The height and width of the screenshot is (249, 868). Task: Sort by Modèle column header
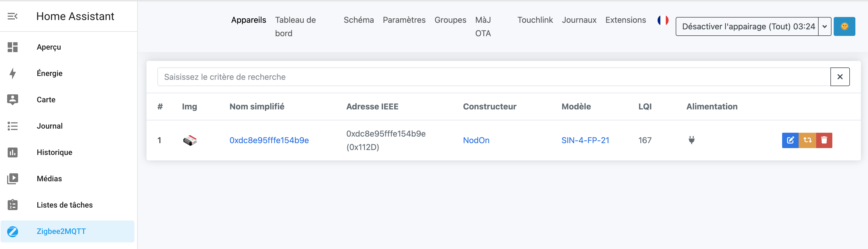coord(576,106)
